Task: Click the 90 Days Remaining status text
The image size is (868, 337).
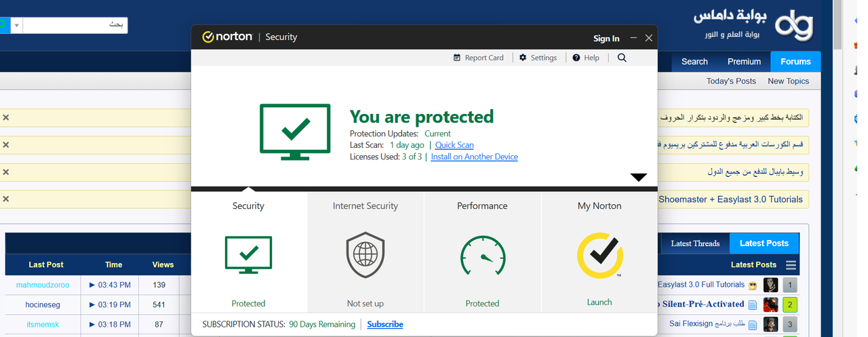Action: click(x=322, y=325)
